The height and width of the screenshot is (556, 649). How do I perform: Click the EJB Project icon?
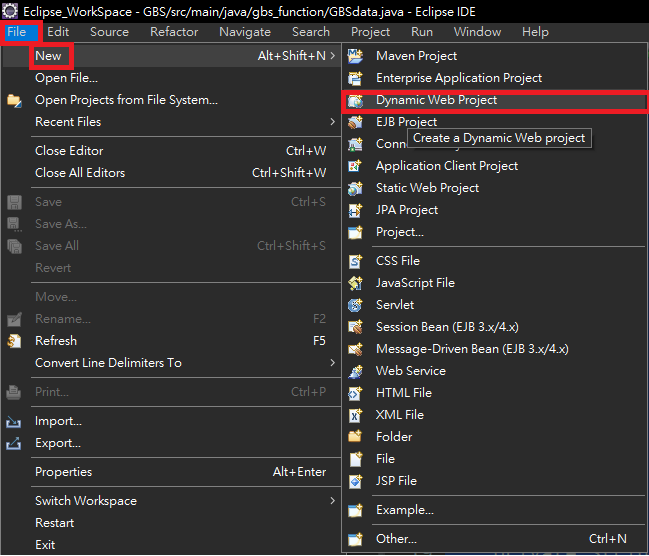tap(355, 122)
